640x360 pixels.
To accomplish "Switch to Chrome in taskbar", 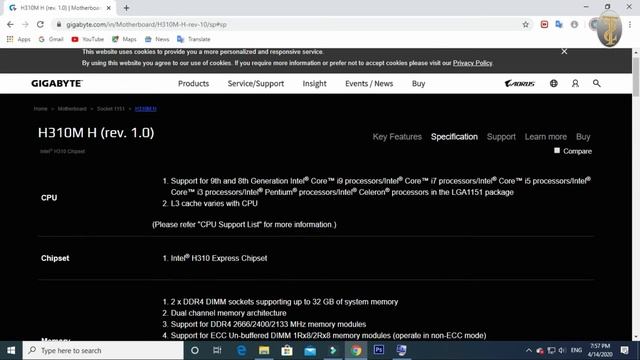I will pyautogui.click(x=356, y=350).
